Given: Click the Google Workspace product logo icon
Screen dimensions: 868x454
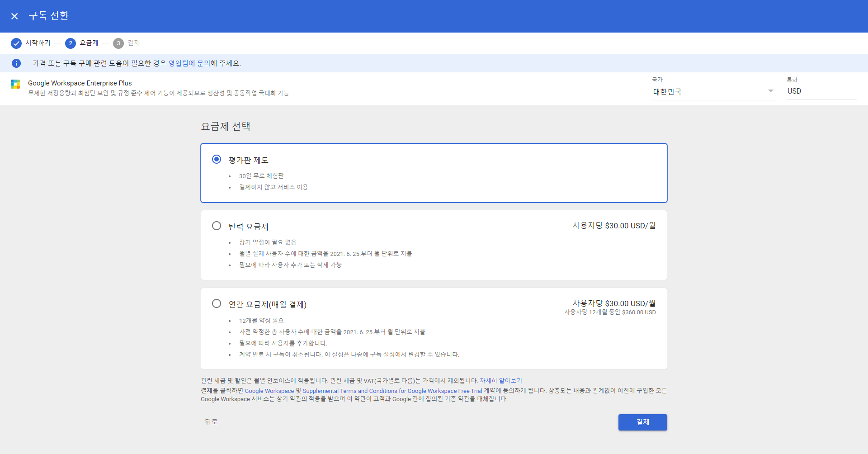Looking at the screenshot, I should [x=15, y=84].
